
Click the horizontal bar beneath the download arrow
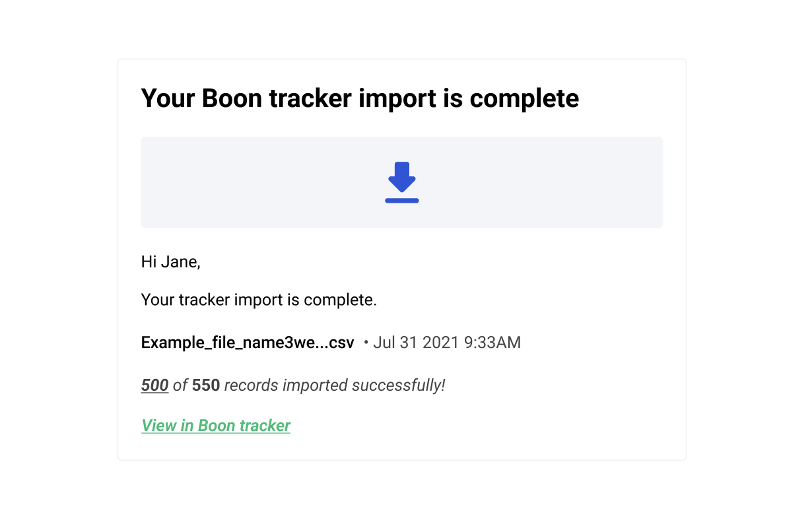coord(402,200)
